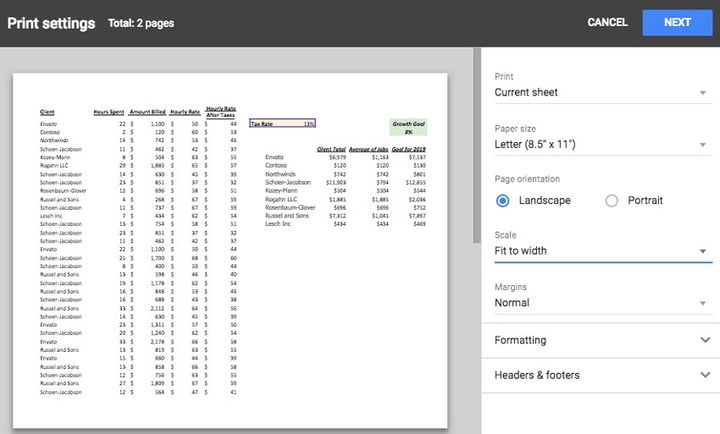Open the Margins dropdown showing Normal
The width and height of the screenshot is (720, 434).
[603, 303]
